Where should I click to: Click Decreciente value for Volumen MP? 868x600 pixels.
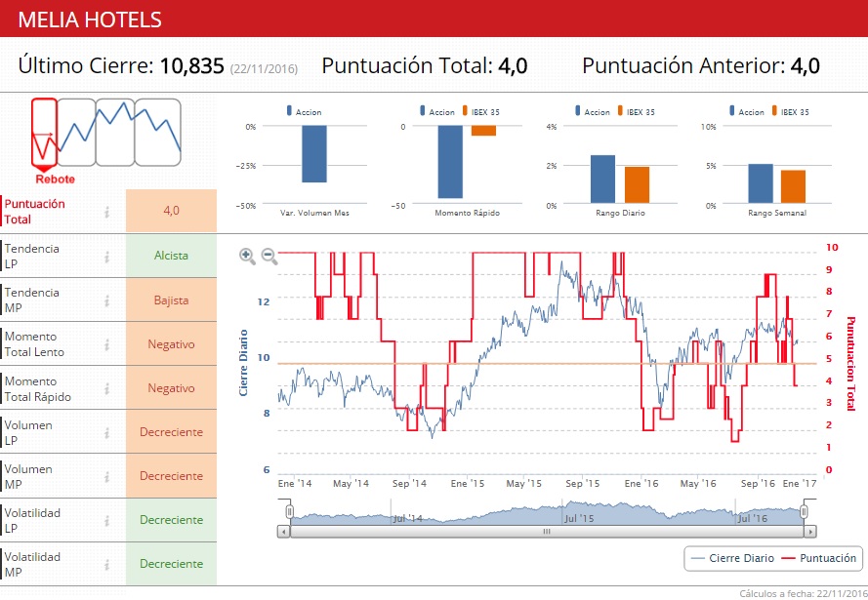pos(171,475)
